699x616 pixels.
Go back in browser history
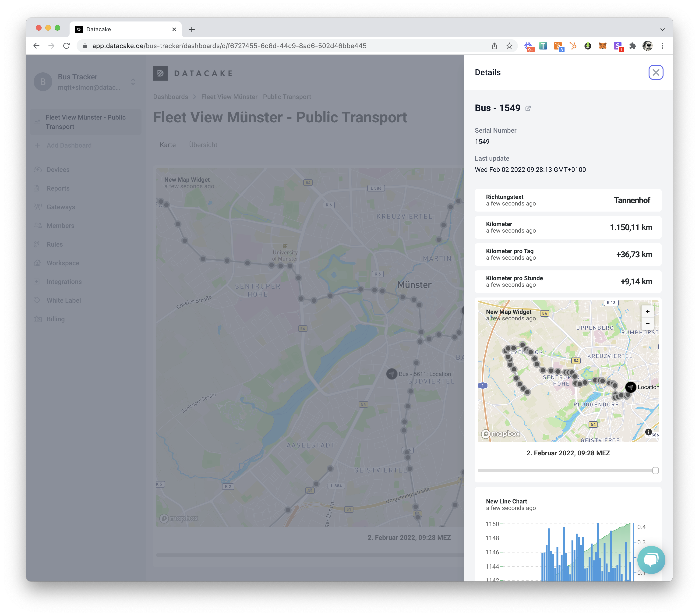coord(37,46)
